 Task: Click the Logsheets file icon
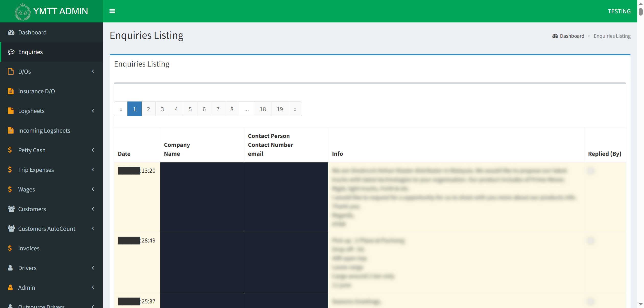coord(10,111)
